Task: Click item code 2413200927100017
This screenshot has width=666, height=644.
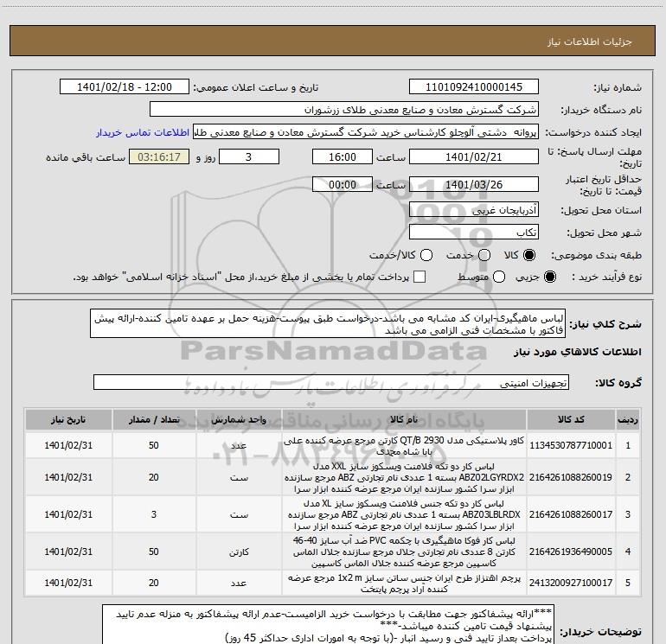Action: (x=571, y=583)
